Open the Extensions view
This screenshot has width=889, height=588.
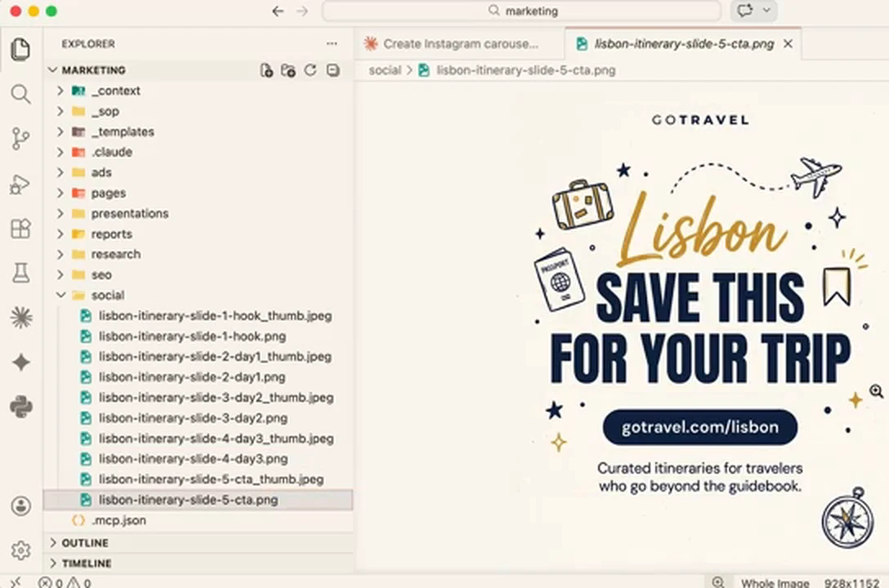(x=21, y=229)
